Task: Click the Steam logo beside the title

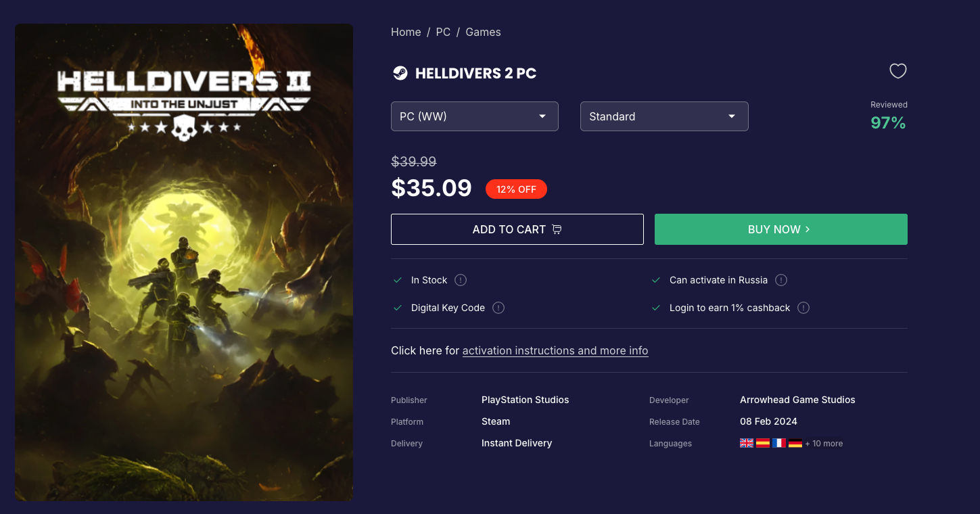Action: coord(400,73)
